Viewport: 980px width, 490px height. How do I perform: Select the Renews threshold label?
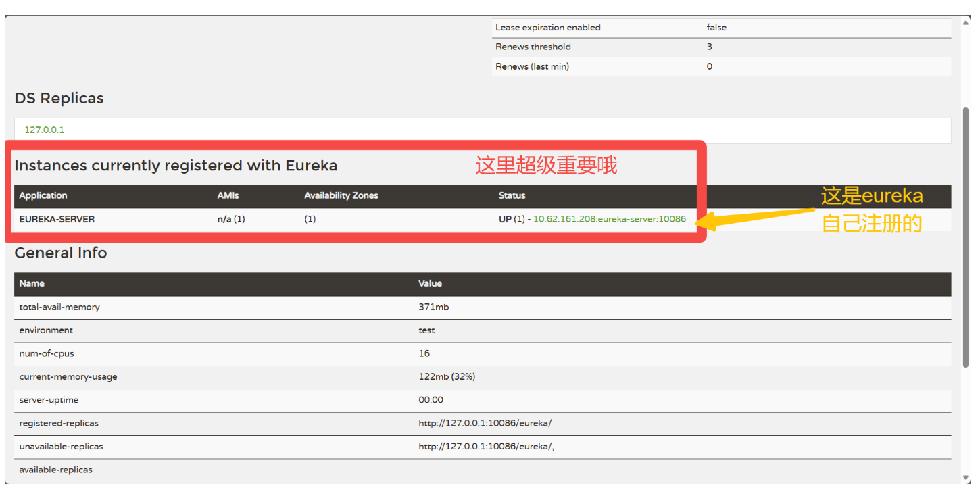533,47
